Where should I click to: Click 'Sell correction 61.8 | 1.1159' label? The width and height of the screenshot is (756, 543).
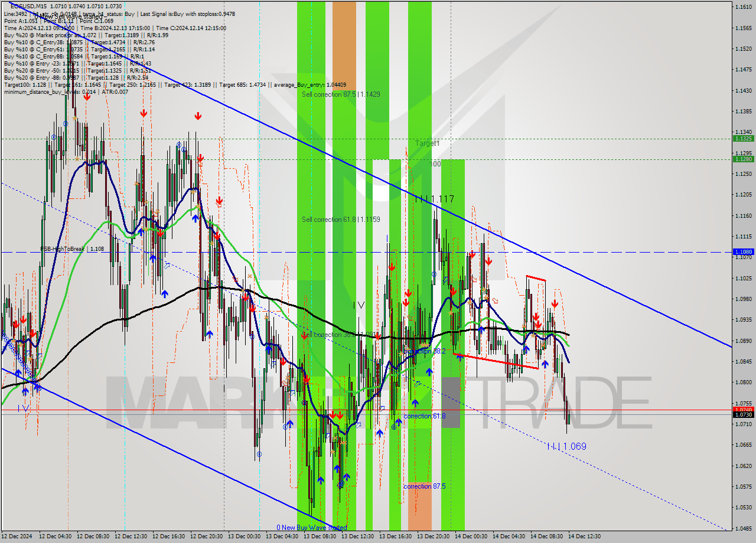pos(341,220)
